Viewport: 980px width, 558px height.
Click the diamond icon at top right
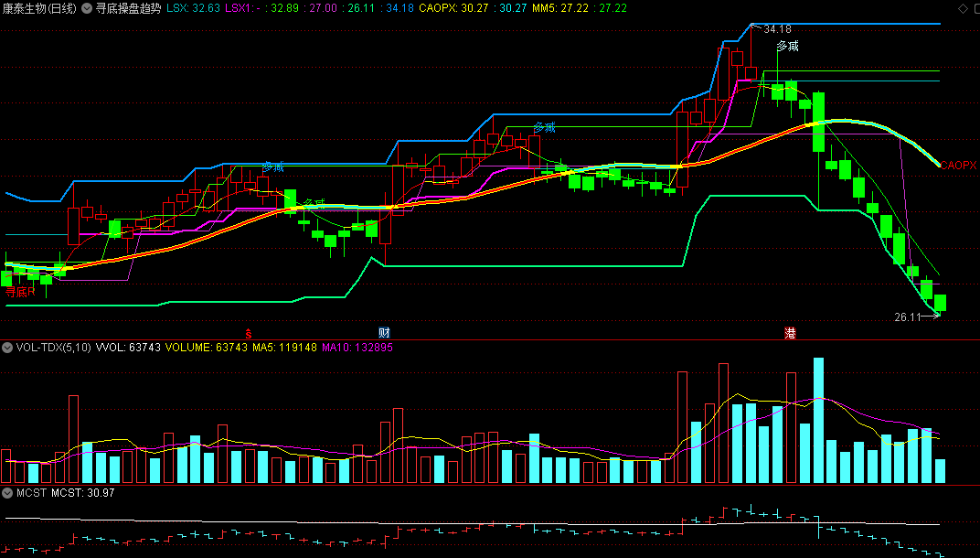[x=962, y=8]
